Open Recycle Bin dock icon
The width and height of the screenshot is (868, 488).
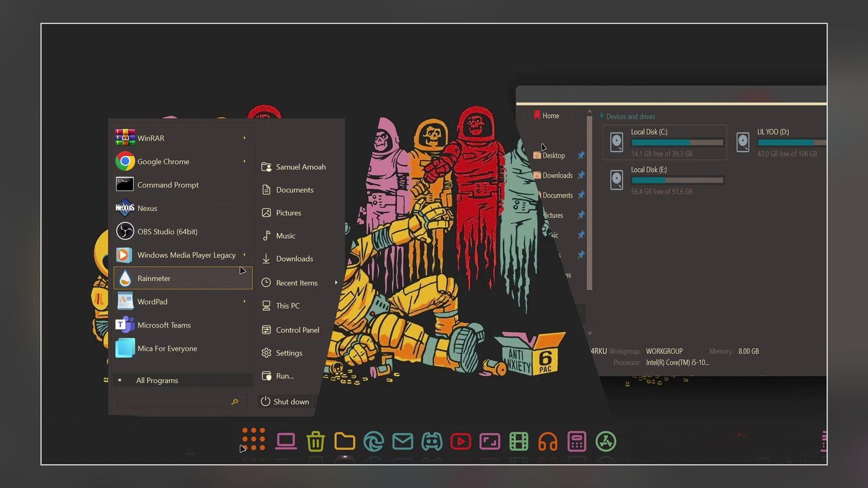(x=316, y=442)
